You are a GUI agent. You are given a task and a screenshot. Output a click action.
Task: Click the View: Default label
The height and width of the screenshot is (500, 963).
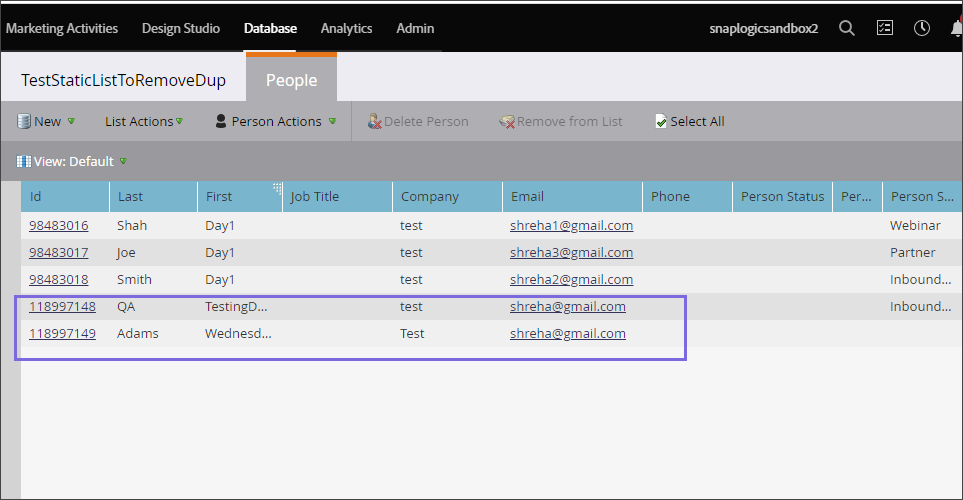click(74, 162)
